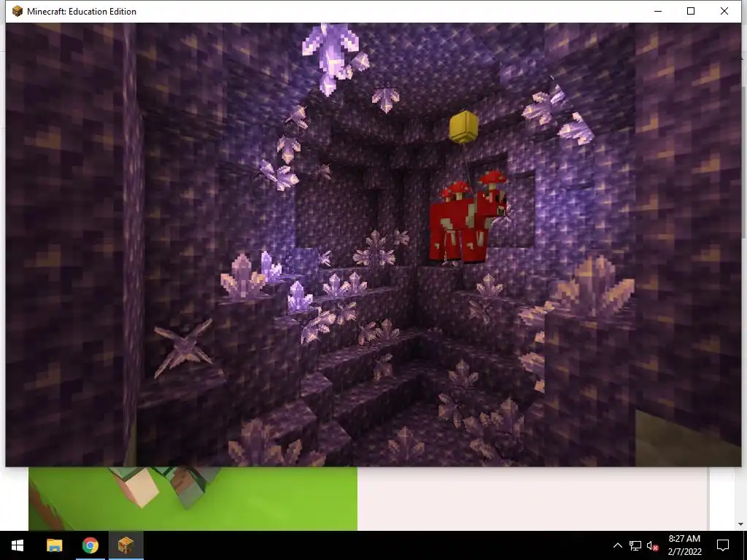The image size is (747, 560).
Task: Click scroll-down arrow in background window
Action: 740,524
